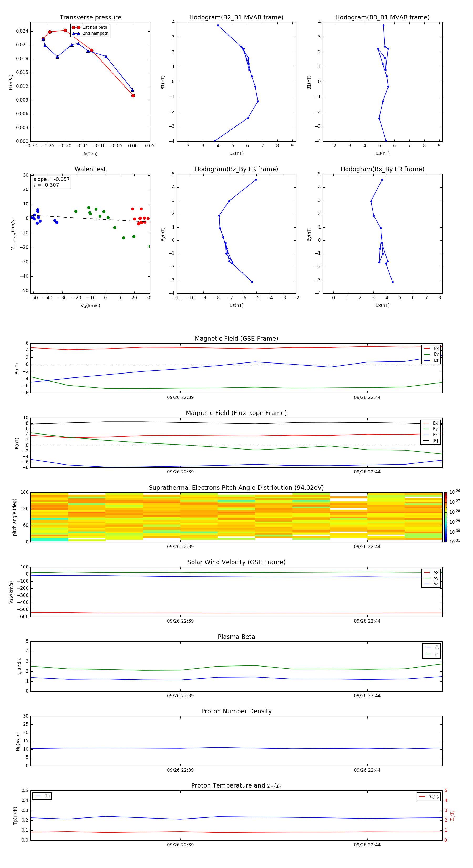
Task: Click the WalenTest plot title
Action: (90, 169)
